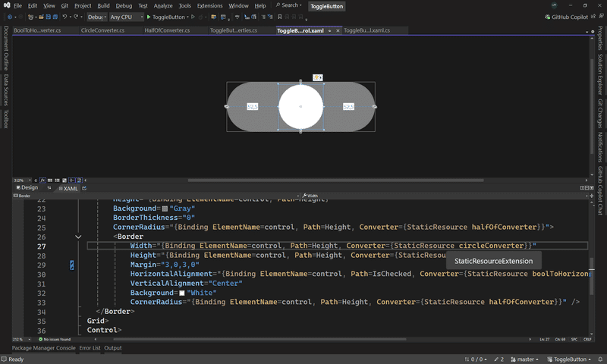Open the Document Outline side panel
Image resolution: width=607 pixels, height=364 pixels.
[6, 48]
